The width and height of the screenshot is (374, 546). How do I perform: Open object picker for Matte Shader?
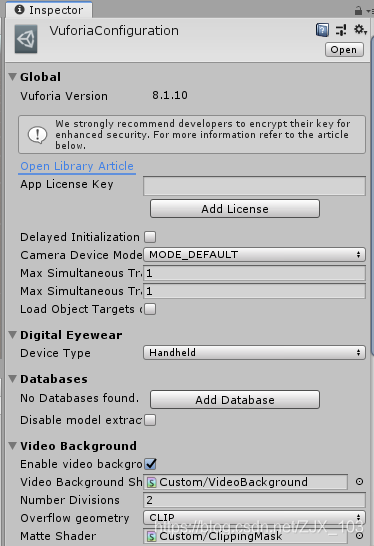click(x=359, y=536)
